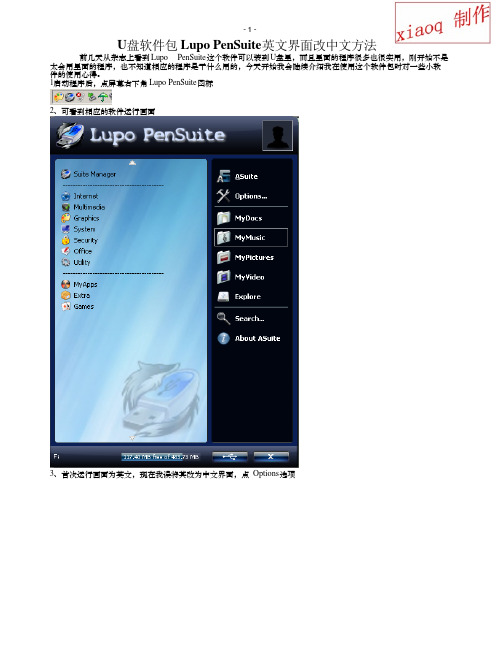Click the USB eject button
The width and height of the screenshot is (502, 649).
(x=230, y=456)
